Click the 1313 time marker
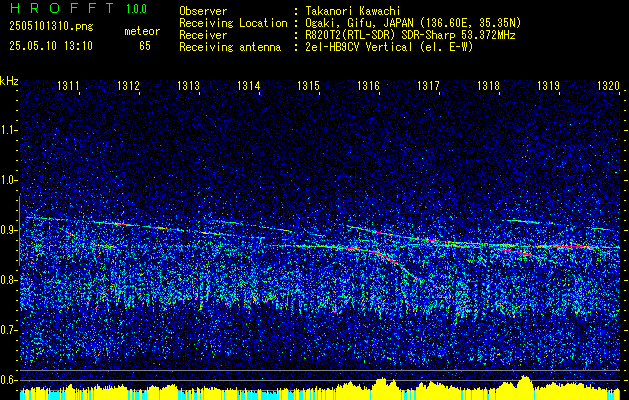 click(188, 85)
